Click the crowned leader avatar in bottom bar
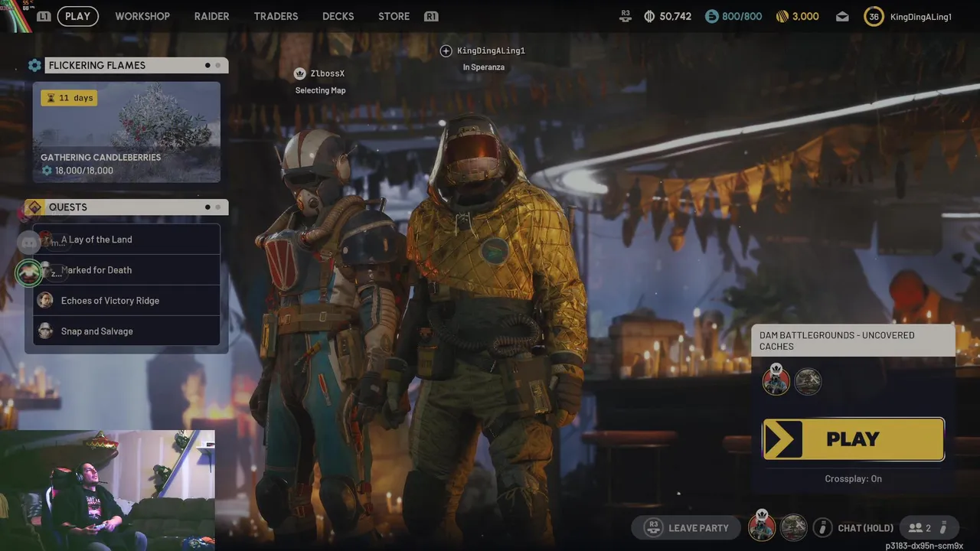Screen dimensions: 980x551 (762, 527)
